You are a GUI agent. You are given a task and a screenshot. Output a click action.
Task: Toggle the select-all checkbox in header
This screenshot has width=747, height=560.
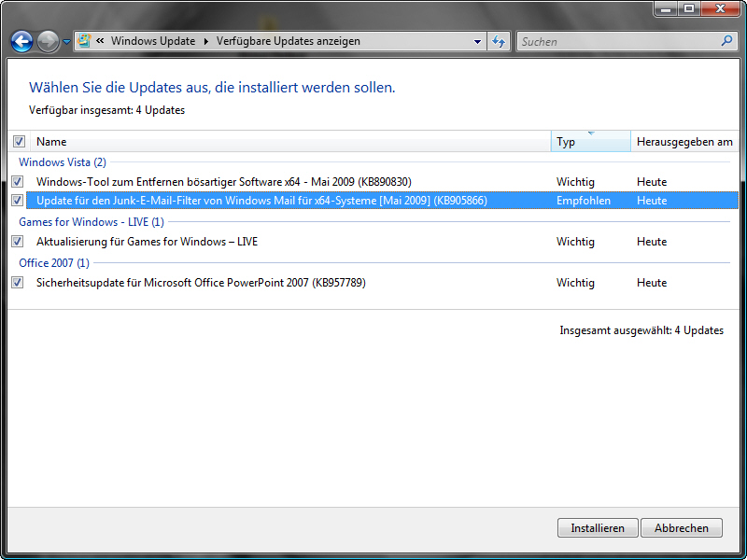point(19,142)
